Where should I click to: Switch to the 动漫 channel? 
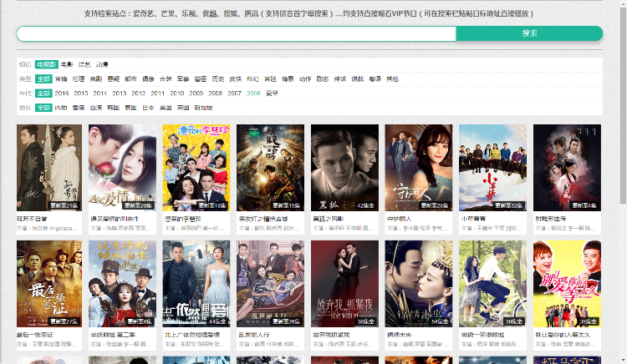(102, 64)
